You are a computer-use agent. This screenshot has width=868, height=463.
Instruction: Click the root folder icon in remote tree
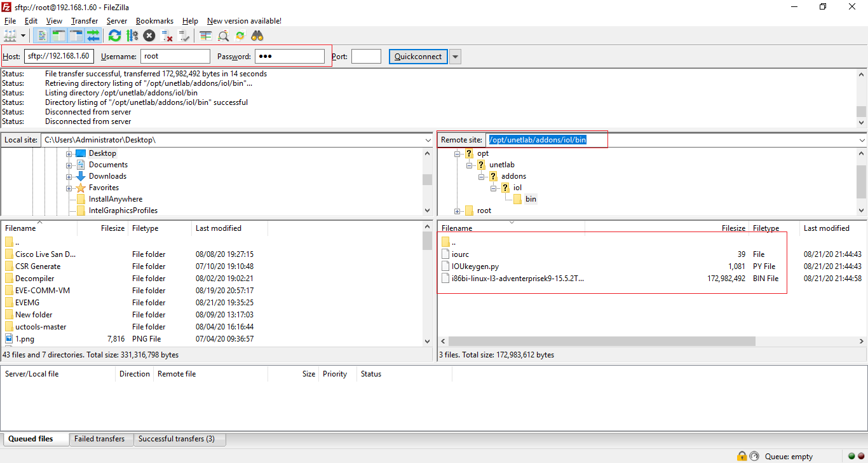(x=469, y=211)
